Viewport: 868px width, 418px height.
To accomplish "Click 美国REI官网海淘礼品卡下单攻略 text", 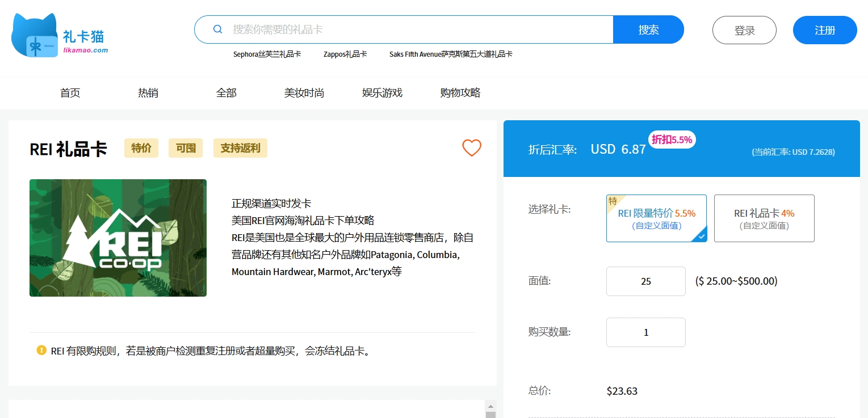I will (x=303, y=221).
